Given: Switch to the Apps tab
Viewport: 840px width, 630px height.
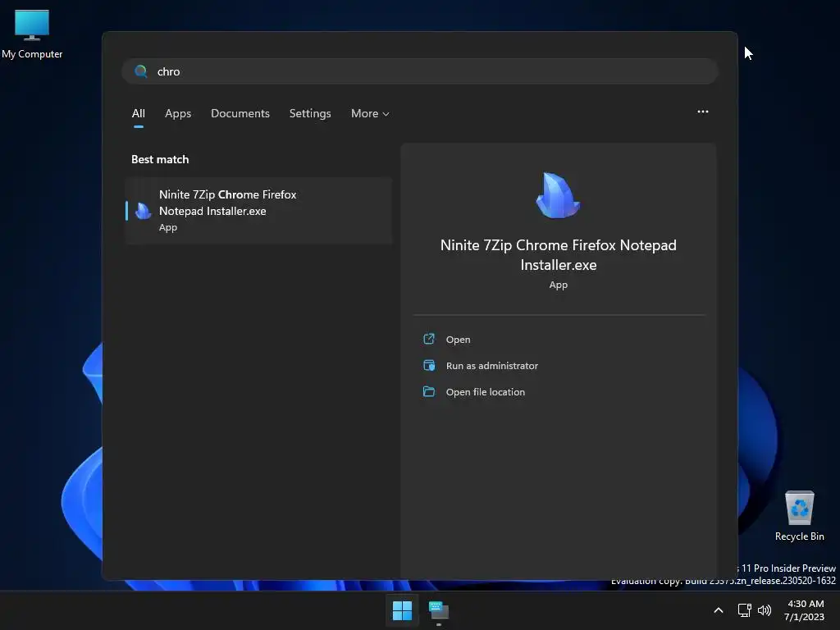Looking at the screenshot, I should point(178,113).
